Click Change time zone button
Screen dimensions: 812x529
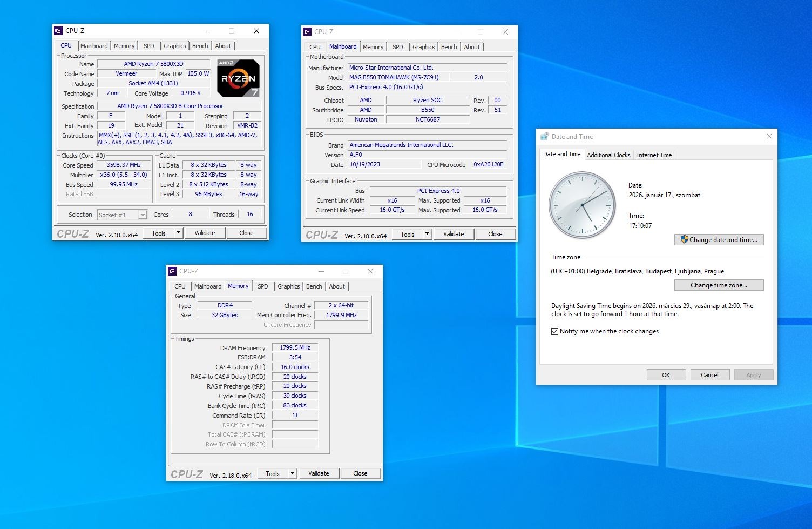(x=719, y=285)
